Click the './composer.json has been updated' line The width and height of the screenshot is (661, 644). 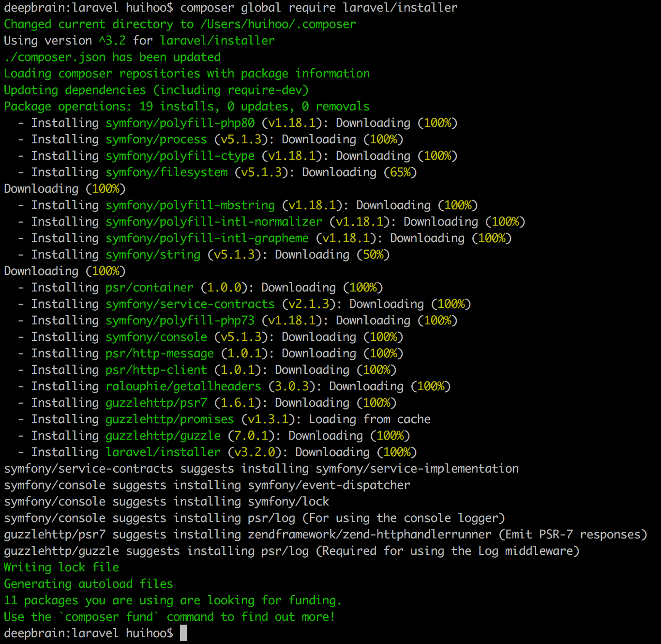coord(112,57)
